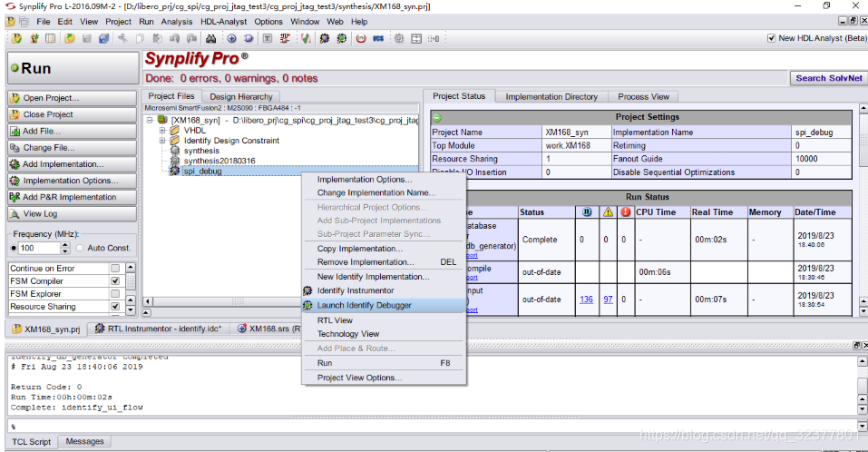This screenshot has height=452, width=868.
Task: Click the Add Implementation... button
Action: [x=72, y=164]
